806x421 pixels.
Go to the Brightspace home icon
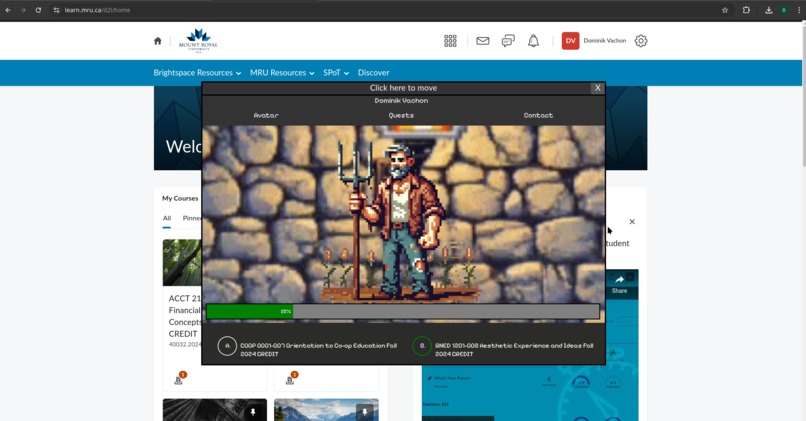click(158, 41)
